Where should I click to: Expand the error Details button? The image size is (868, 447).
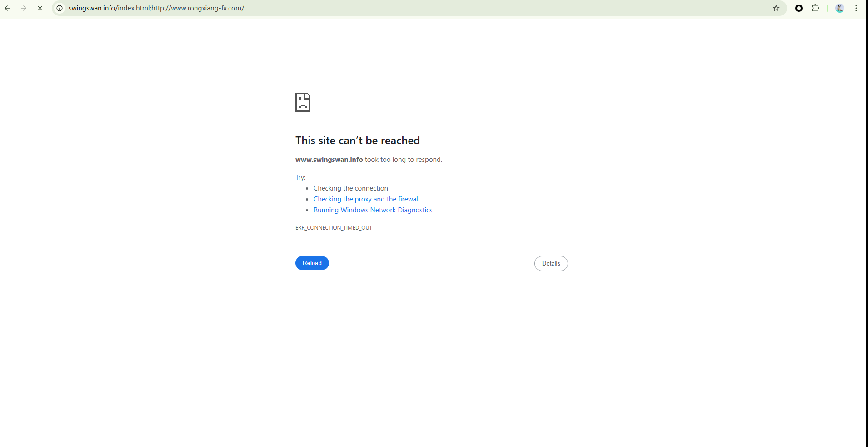pos(551,264)
